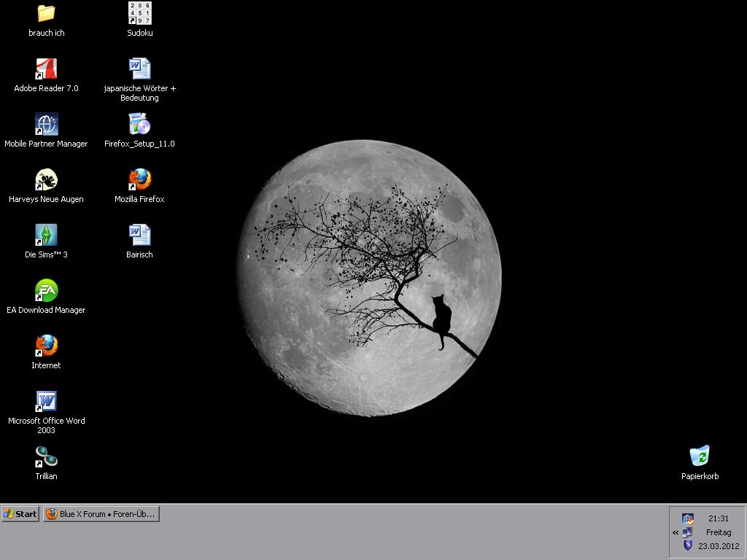Select 'japanische Wörter + Bedeutung' document
Screen dimensions: 747x560
pos(139,70)
